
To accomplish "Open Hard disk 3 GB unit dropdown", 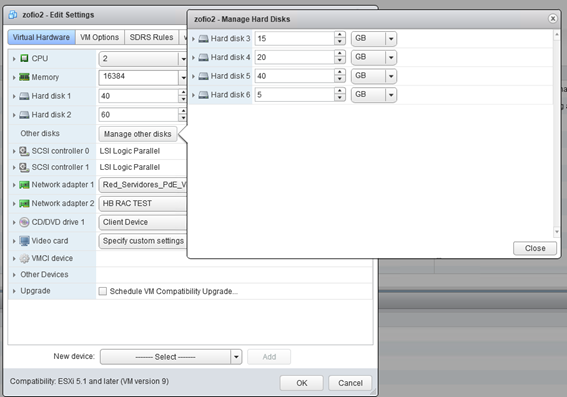I will point(391,38).
